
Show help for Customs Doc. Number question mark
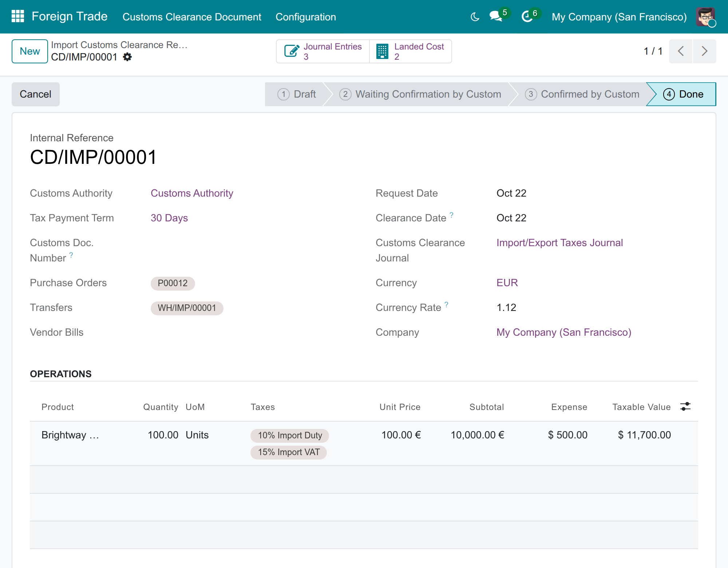pyautogui.click(x=71, y=255)
